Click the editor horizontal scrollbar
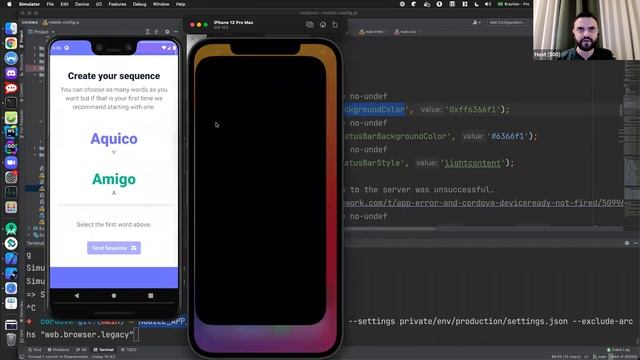Image resolution: width=640 pixels, height=360 pixels. tap(390, 229)
